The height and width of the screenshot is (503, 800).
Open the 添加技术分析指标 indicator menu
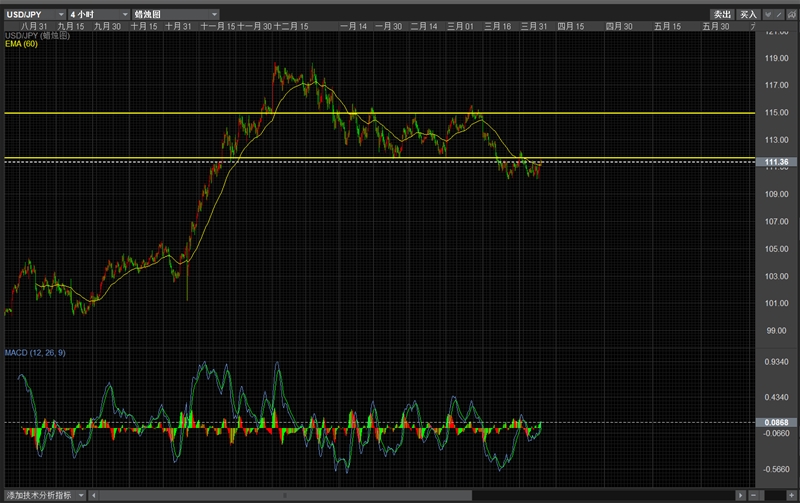[45, 495]
